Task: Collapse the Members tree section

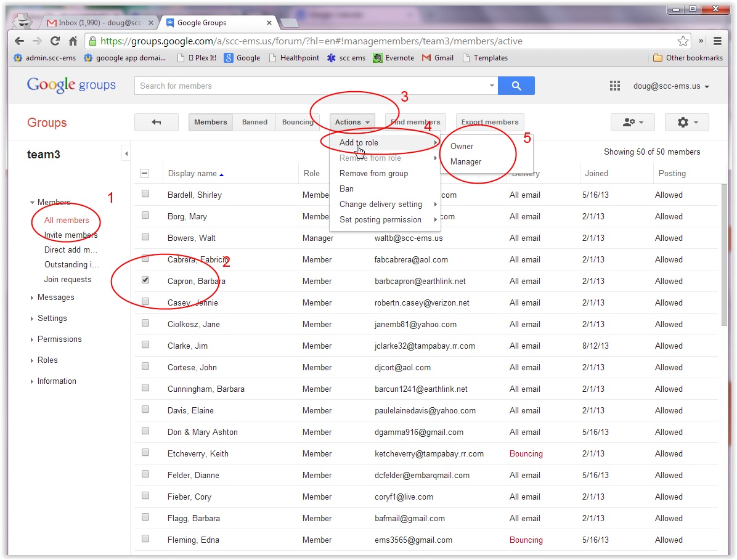Action: pos(32,203)
